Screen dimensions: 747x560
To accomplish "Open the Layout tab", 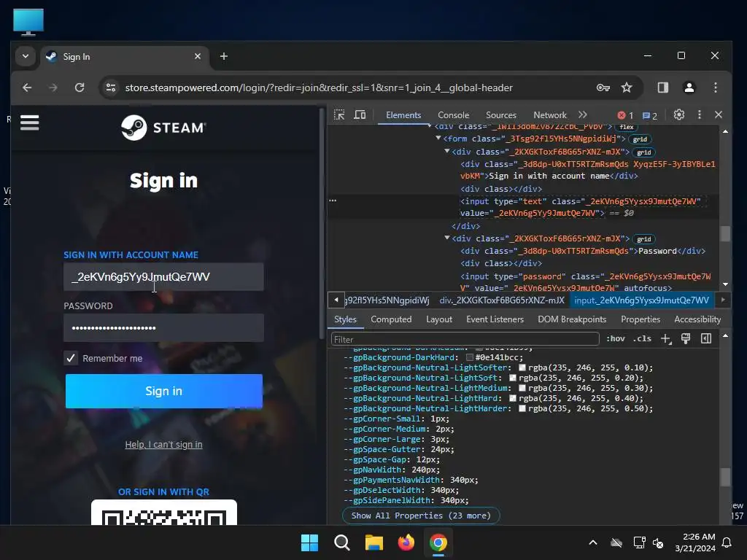I will click(x=439, y=319).
